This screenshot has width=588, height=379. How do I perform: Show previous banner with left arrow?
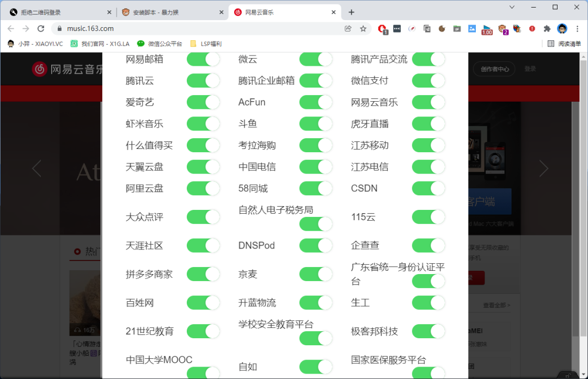(x=36, y=168)
